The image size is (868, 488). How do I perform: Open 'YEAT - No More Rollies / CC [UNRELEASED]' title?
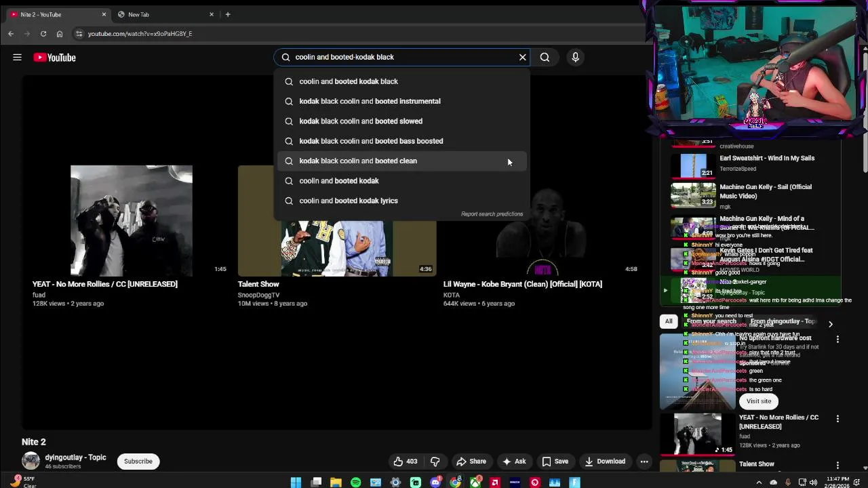pyautogui.click(x=105, y=284)
